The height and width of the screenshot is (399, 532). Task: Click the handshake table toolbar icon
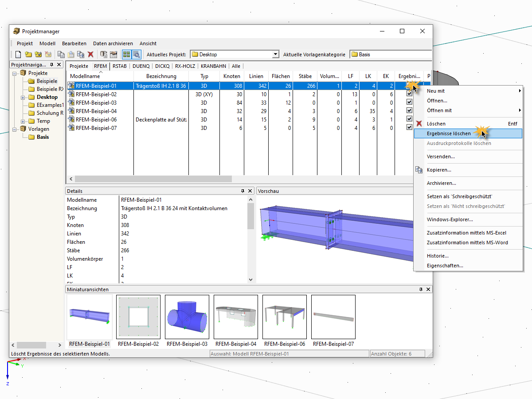[113, 55]
